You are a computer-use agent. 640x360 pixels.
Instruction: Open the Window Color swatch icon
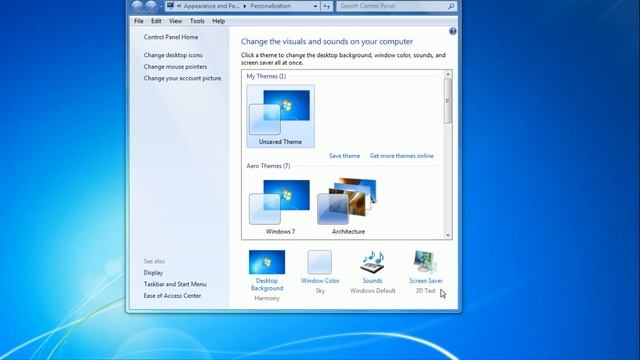[320, 262]
